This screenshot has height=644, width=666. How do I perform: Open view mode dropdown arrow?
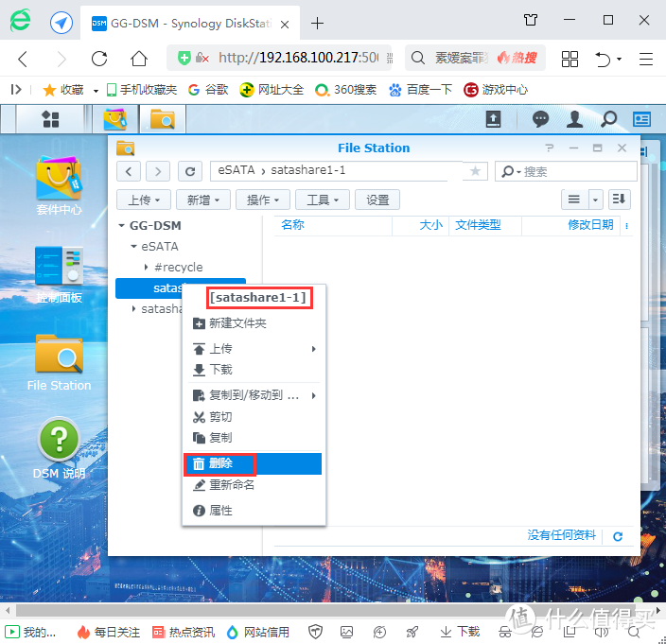coord(595,200)
